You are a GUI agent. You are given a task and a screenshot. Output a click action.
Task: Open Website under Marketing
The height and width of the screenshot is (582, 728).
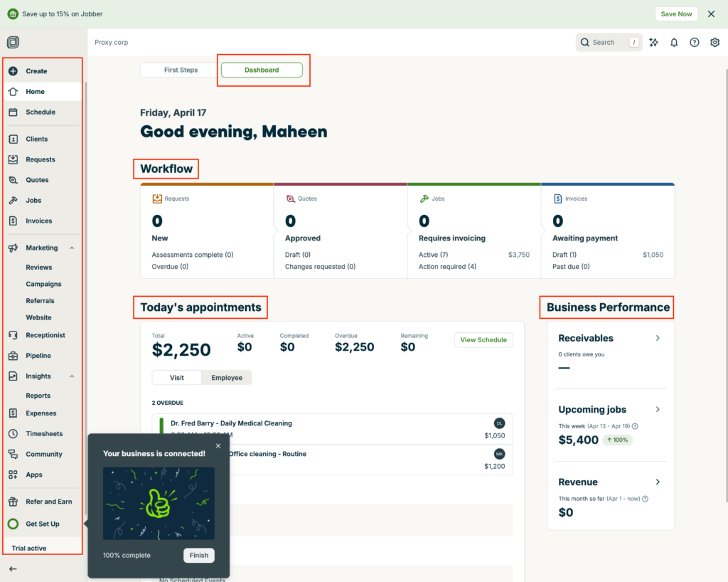point(38,317)
